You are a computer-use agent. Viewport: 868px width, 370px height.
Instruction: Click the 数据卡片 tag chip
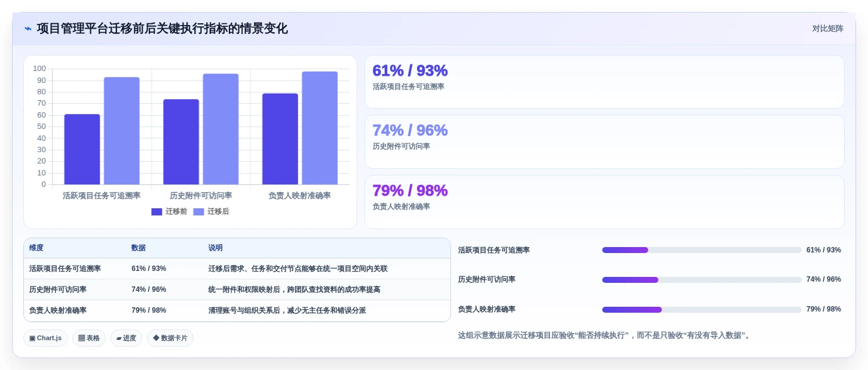170,338
